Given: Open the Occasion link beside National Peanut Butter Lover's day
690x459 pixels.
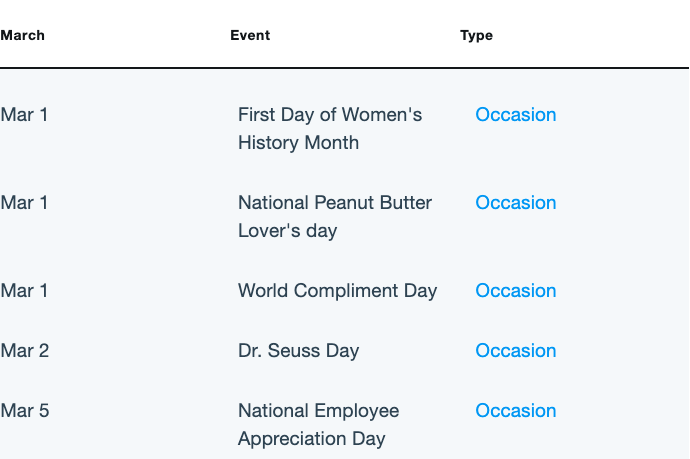Looking at the screenshot, I should point(515,203).
